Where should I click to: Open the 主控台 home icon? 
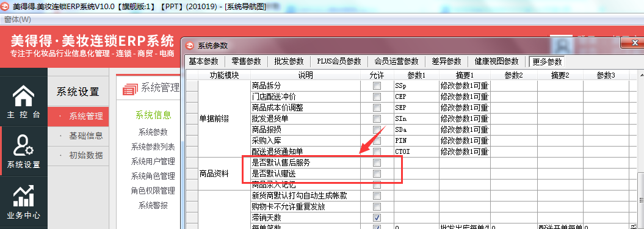pos(23,96)
